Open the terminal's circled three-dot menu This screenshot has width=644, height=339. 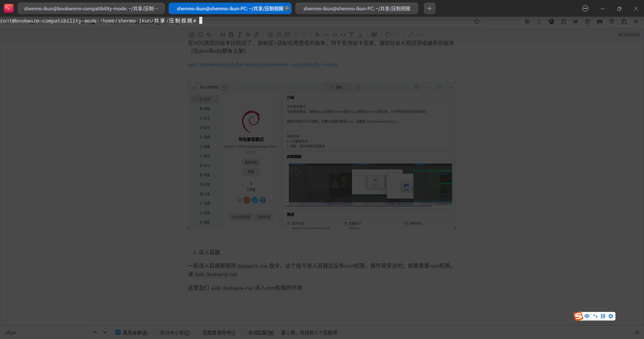tap(585, 8)
